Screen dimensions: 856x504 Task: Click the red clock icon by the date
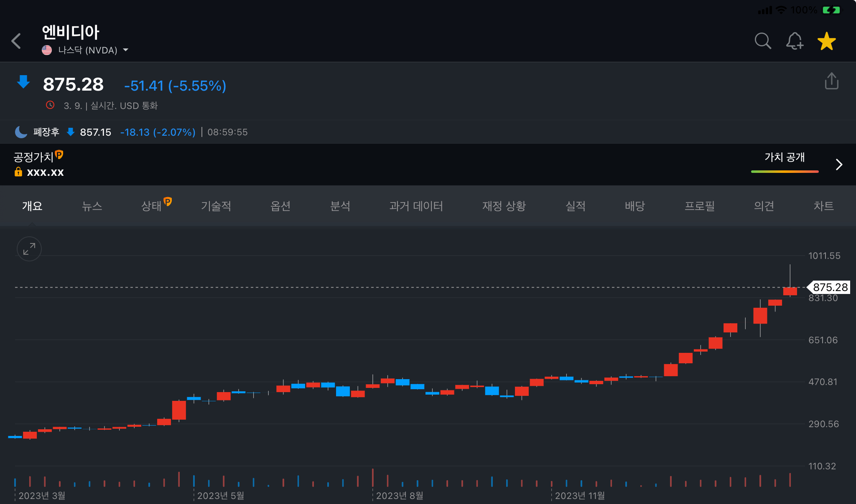(50, 105)
